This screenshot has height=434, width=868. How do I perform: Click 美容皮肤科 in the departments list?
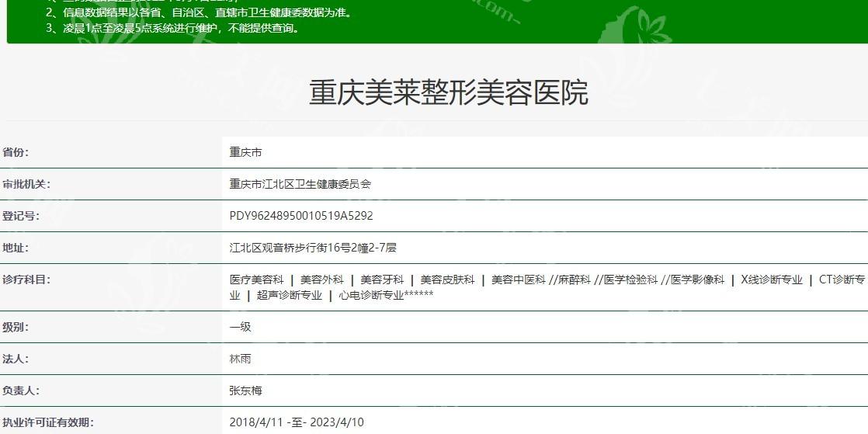coord(447,279)
